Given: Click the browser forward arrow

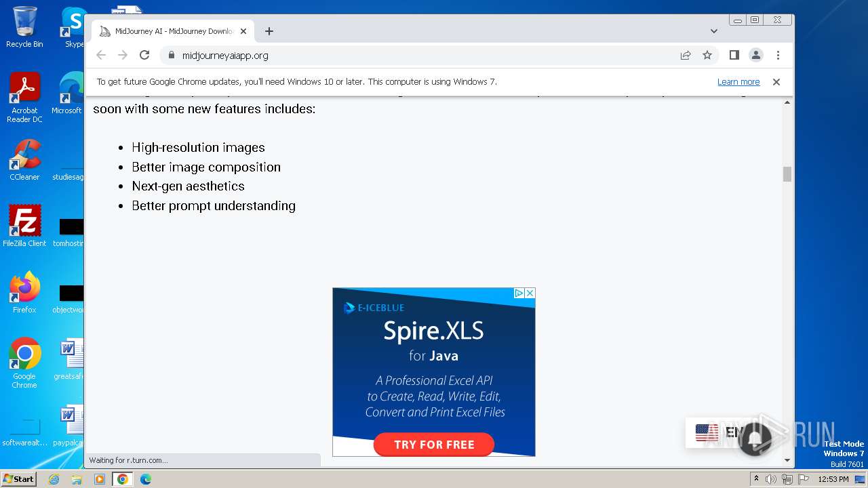Looking at the screenshot, I should tap(123, 55).
